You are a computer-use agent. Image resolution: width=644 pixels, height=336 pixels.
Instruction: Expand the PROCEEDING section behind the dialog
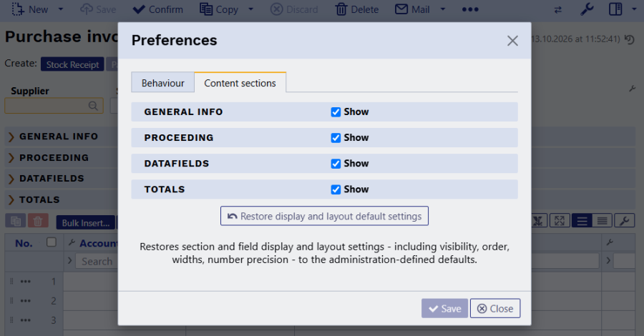tap(11, 158)
